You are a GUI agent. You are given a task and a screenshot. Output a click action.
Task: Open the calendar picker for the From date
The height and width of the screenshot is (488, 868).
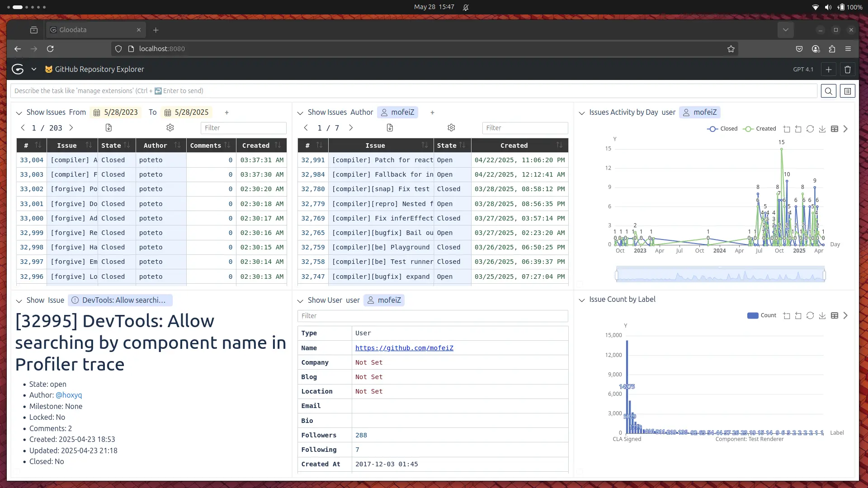pyautogui.click(x=97, y=112)
